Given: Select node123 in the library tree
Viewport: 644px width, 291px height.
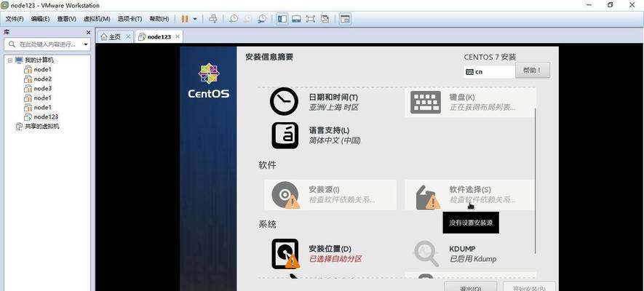Looking at the screenshot, I should tap(46, 117).
